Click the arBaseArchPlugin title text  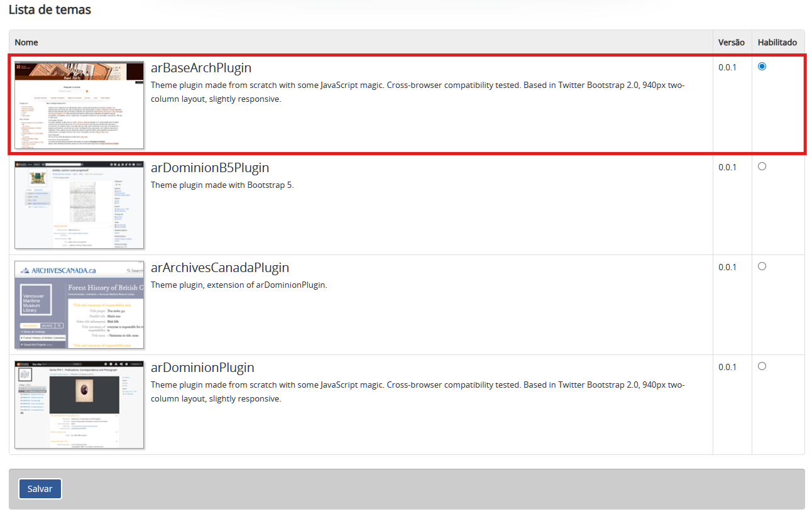click(x=201, y=68)
